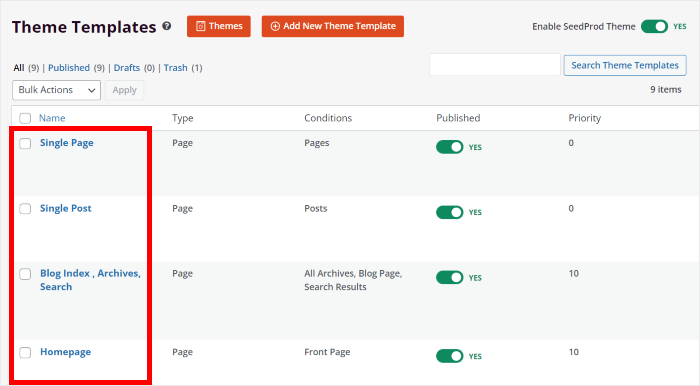Toggle Published switch for Blog Index row
The height and width of the screenshot is (386, 700).
click(450, 278)
